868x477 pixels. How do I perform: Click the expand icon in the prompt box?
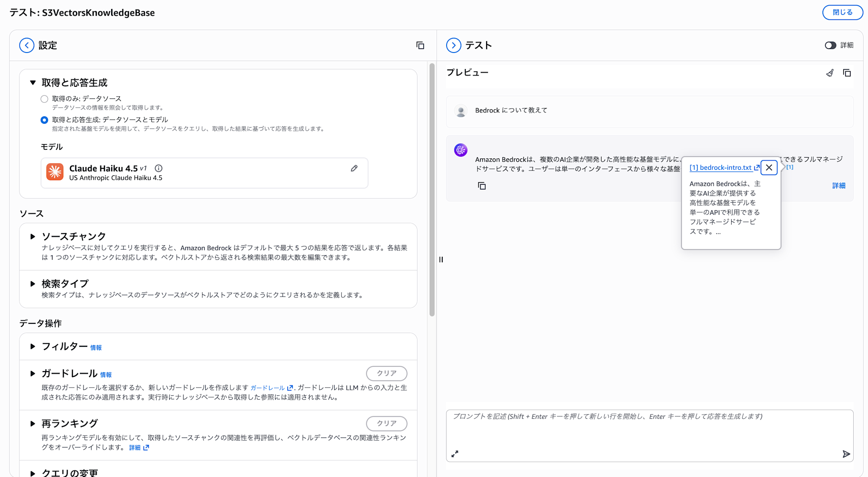point(455,454)
